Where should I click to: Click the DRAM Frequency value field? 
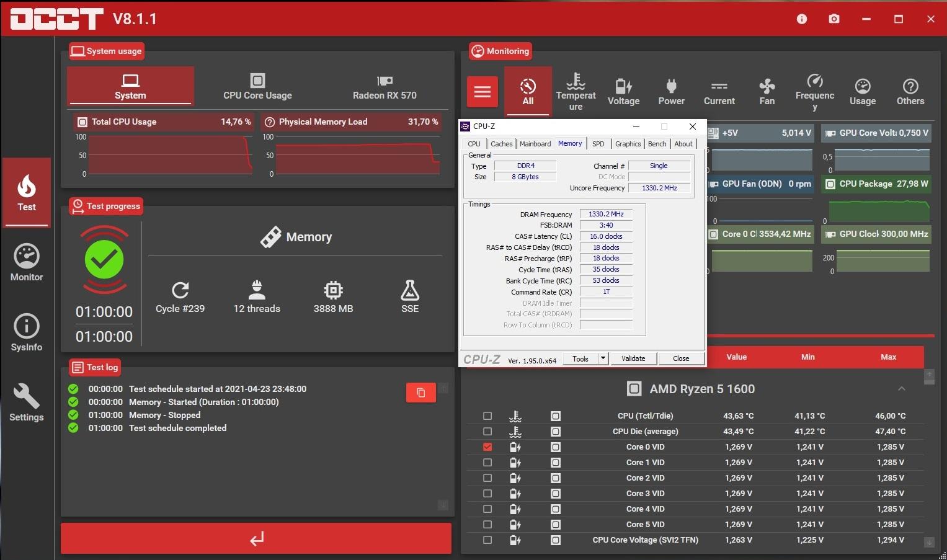[x=606, y=214]
